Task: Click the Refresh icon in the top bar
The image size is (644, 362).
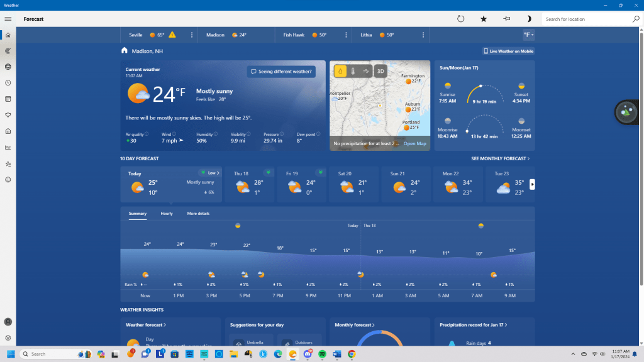Action: coord(460,19)
